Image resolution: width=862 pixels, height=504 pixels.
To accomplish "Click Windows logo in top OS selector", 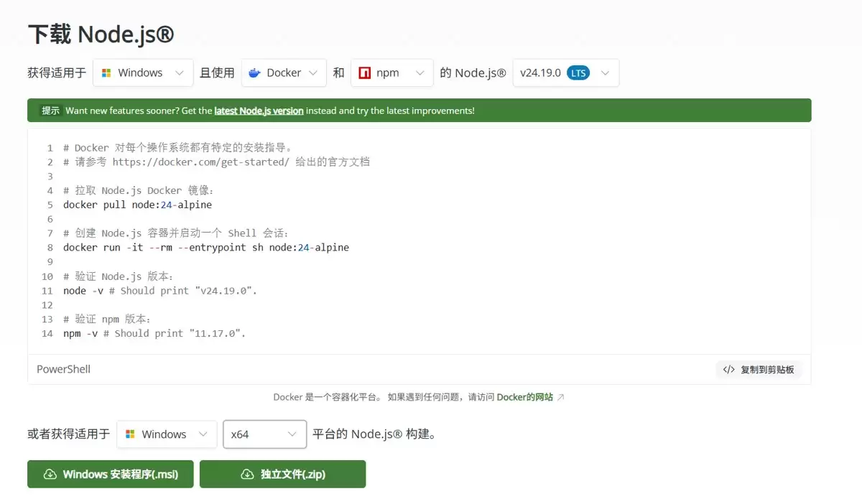I will pyautogui.click(x=106, y=73).
